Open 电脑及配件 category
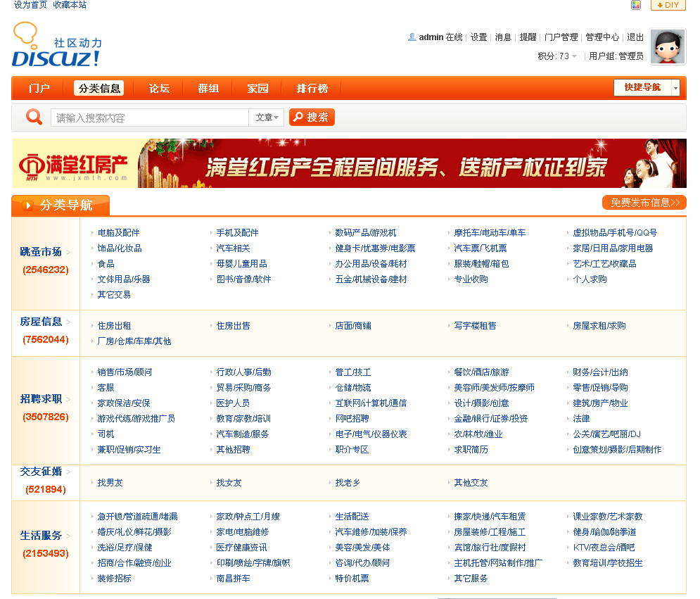This screenshot has height=599, width=700. [x=118, y=233]
